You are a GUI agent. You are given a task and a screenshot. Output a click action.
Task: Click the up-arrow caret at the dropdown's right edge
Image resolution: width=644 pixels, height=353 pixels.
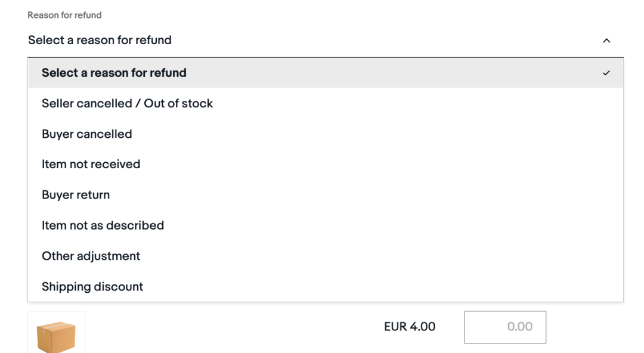click(x=606, y=41)
